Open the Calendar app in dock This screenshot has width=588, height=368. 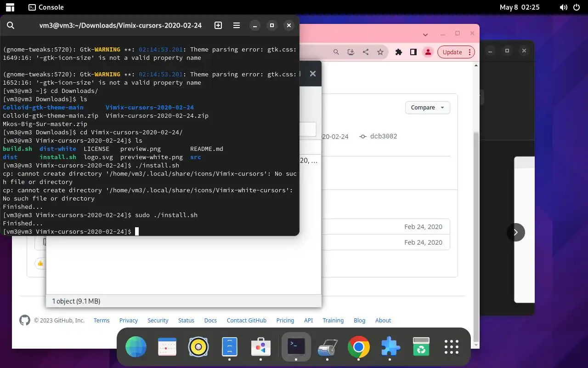167,347
